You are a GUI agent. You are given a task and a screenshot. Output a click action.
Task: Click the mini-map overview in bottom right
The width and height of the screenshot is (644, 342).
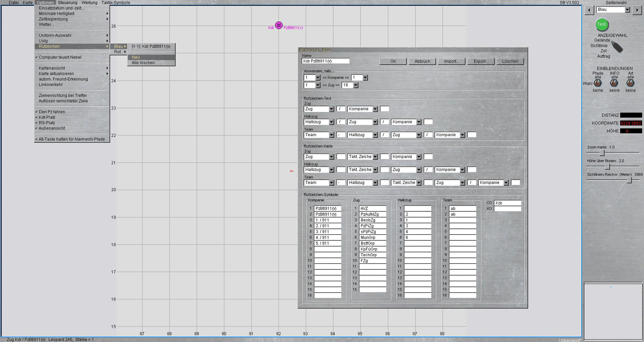pyautogui.click(x=613, y=311)
